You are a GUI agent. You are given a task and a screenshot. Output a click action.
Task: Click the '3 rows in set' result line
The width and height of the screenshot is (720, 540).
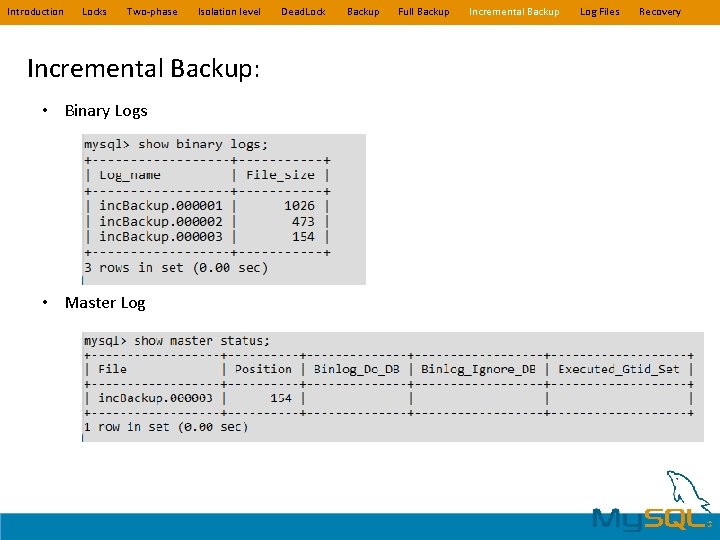[176, 268]
